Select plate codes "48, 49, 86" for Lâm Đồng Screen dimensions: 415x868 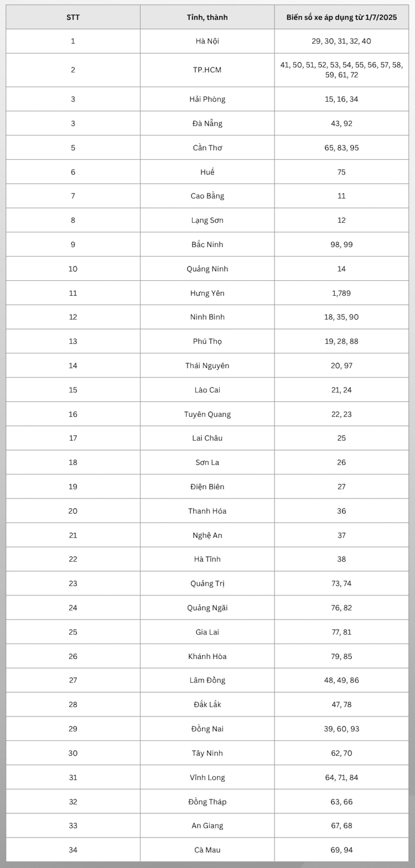(x=341, y=680)
